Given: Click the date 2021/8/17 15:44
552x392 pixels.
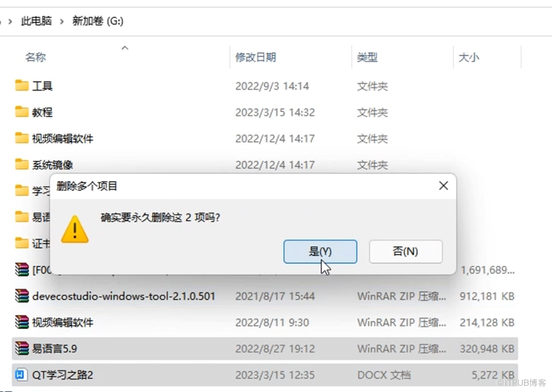Looking at the screenshot, I should click(275, 296).
